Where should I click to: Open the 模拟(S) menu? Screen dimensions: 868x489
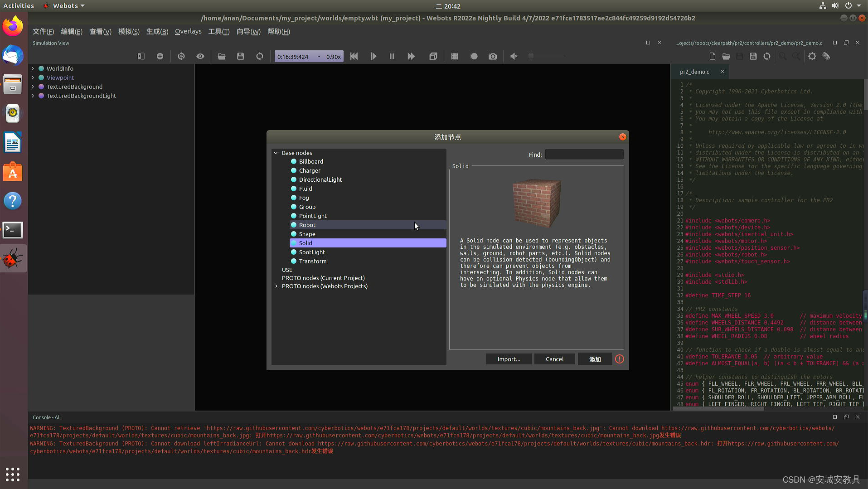[x=129, y=31]
